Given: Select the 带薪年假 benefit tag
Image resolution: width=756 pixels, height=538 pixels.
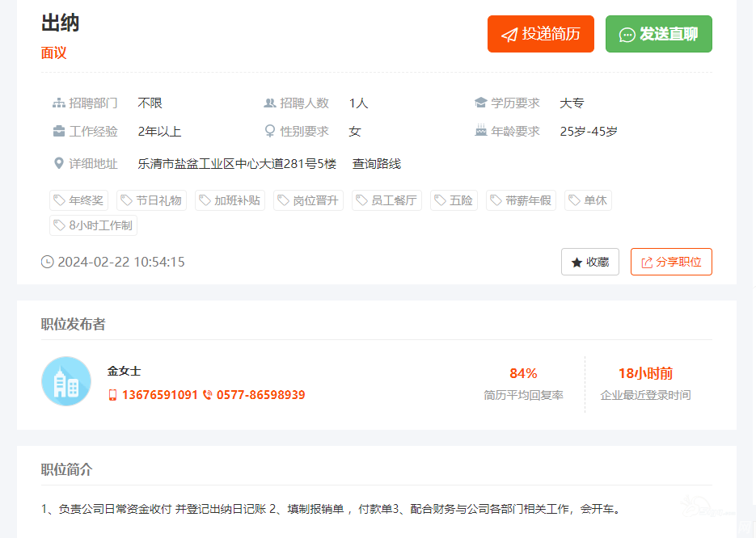Looking at the screenshot, I should [x=521, y=200].
